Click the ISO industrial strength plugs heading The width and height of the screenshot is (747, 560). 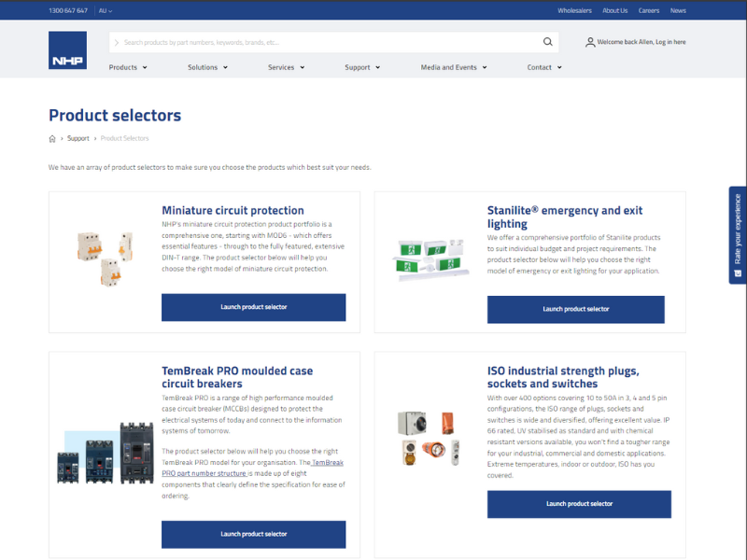coord(563,377)
